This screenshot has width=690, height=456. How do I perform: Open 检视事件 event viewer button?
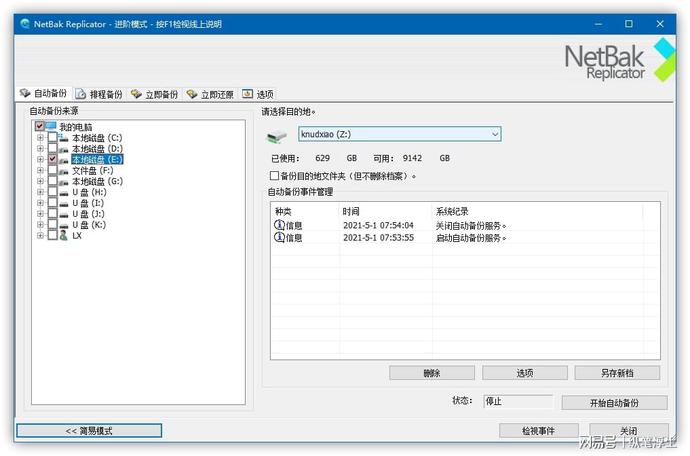click(x=539, y=431)
